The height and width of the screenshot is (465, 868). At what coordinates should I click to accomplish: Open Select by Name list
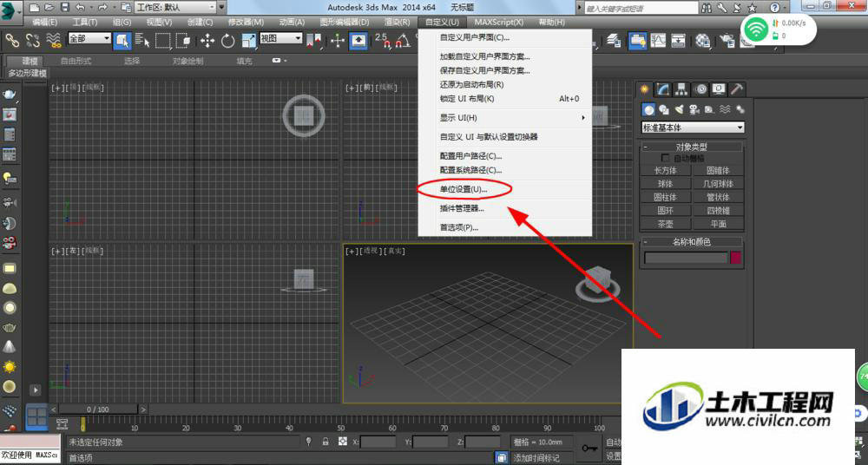(x=142, y=41)
